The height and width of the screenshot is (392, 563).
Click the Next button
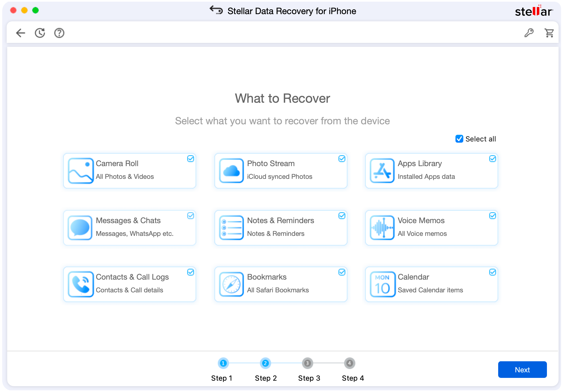tap(522, 369)
